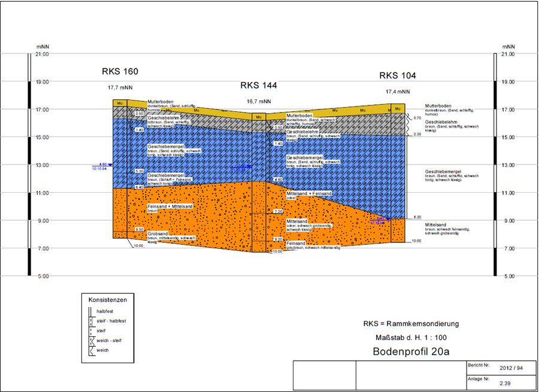The image size is (539, 392).
Task: Select the RKS 144 borehole title
Action: (259, 86)
